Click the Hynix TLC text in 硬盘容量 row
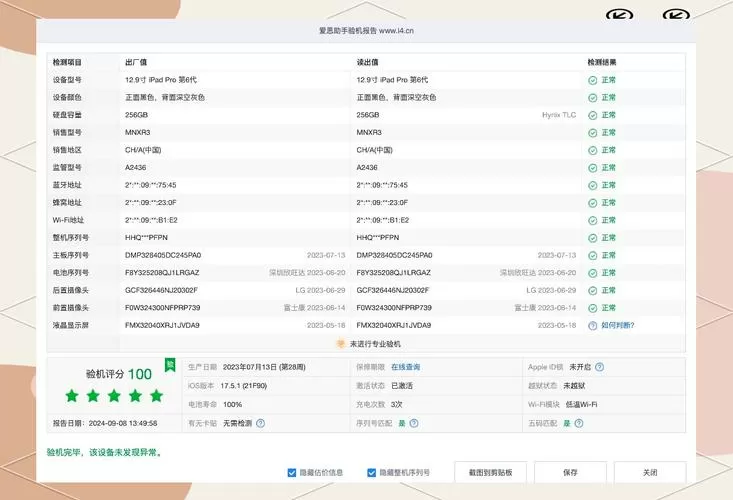This screenshot has width=733, height=500. tap(559, 115)
